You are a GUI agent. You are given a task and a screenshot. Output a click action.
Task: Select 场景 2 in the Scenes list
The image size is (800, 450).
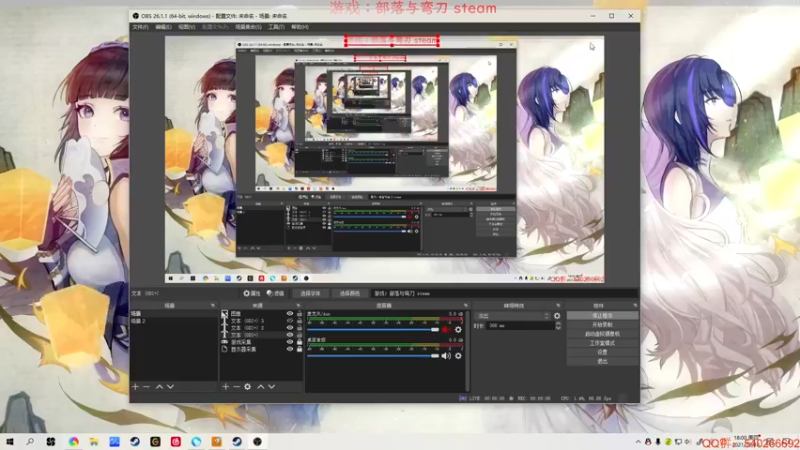(173, 321)
